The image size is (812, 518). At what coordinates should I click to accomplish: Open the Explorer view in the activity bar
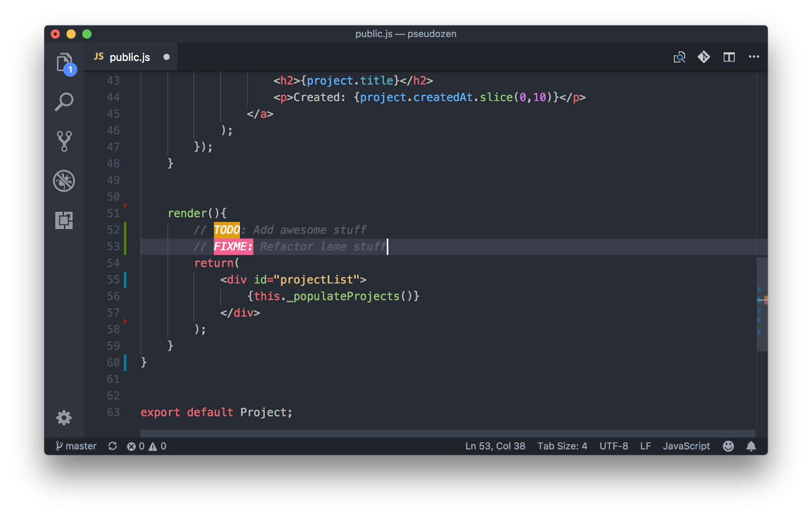pyautogui.click(x=64, y=62)
